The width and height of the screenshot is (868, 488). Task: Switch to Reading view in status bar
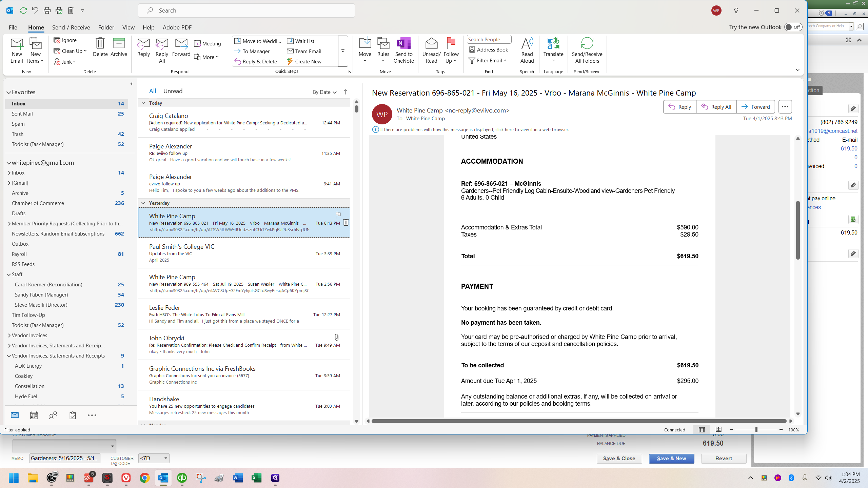(x=718, y=430)
